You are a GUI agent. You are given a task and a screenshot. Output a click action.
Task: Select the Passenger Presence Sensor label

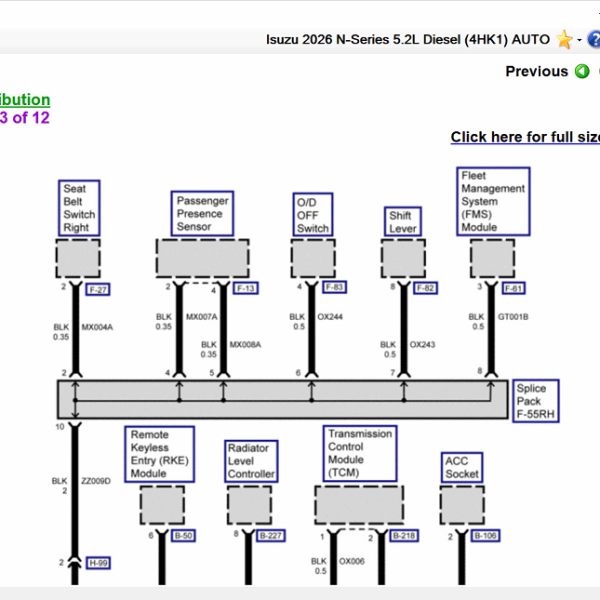(203, 213)
